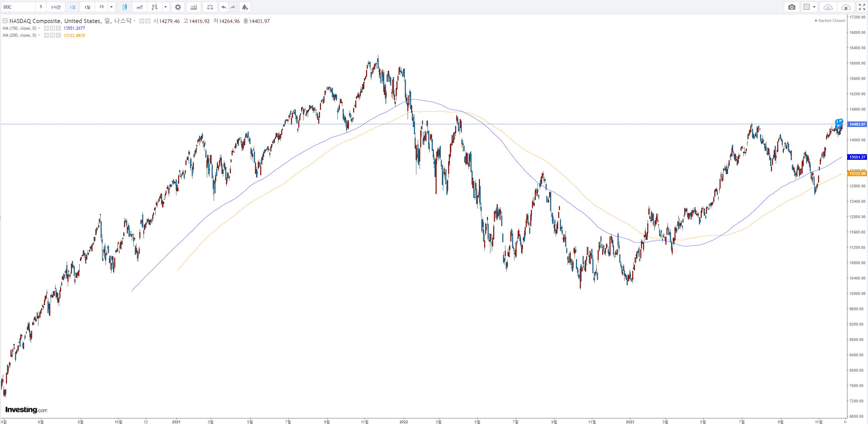
Task: Select the candlestick chart type icon
Action: pyautogui.click(x=125, y=7)
